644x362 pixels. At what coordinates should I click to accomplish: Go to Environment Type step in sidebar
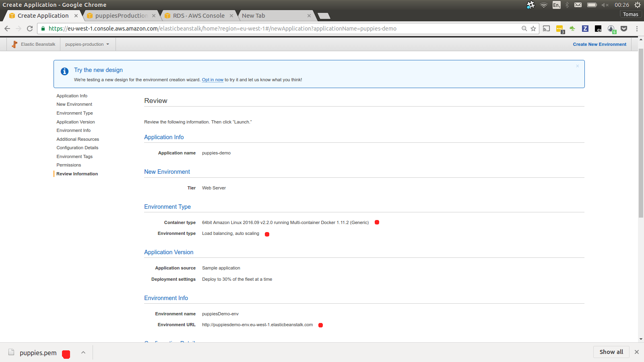coord(74,113)
